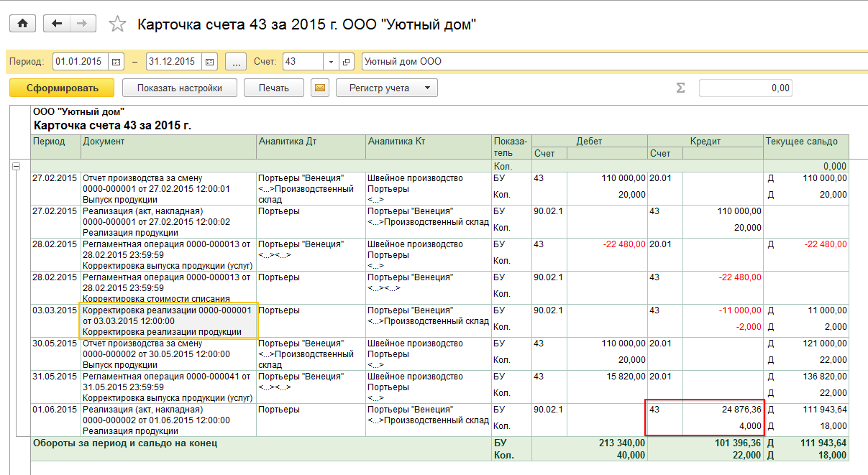This screenshot has height=475, width=868.
Task: Open account 43 form via open icon
Action: pos(347,62)
